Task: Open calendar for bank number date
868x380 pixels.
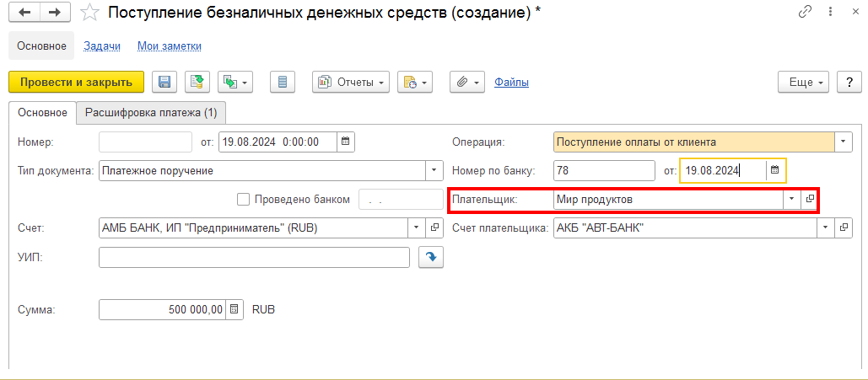Action: point(775,170)
